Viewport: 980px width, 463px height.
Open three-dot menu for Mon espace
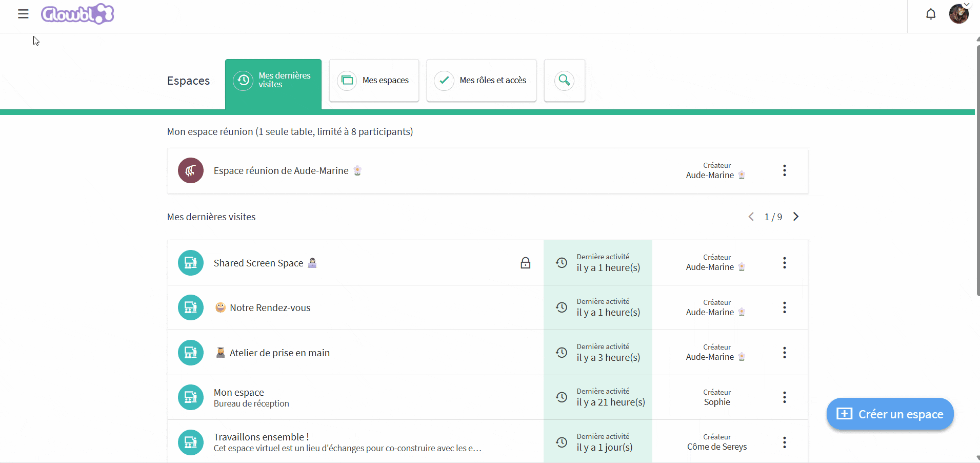point(784,397)
